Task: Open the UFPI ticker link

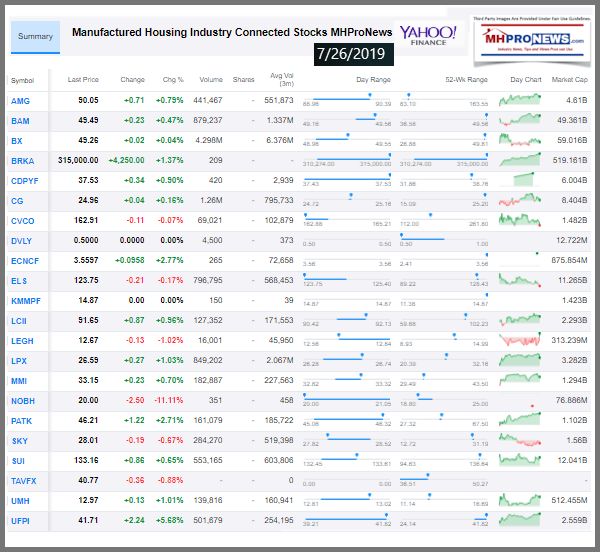Action: click(x=20, y=521)
